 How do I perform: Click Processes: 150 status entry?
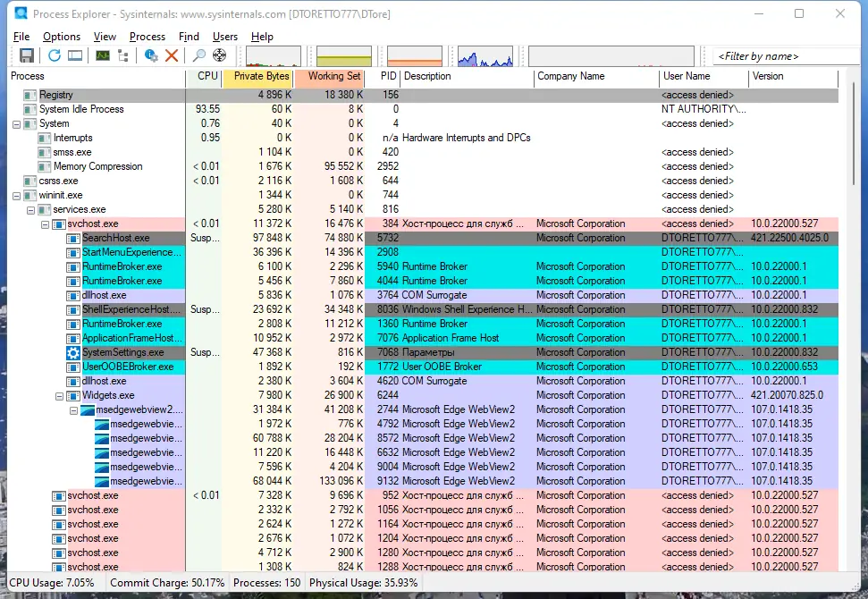(266, 583)
